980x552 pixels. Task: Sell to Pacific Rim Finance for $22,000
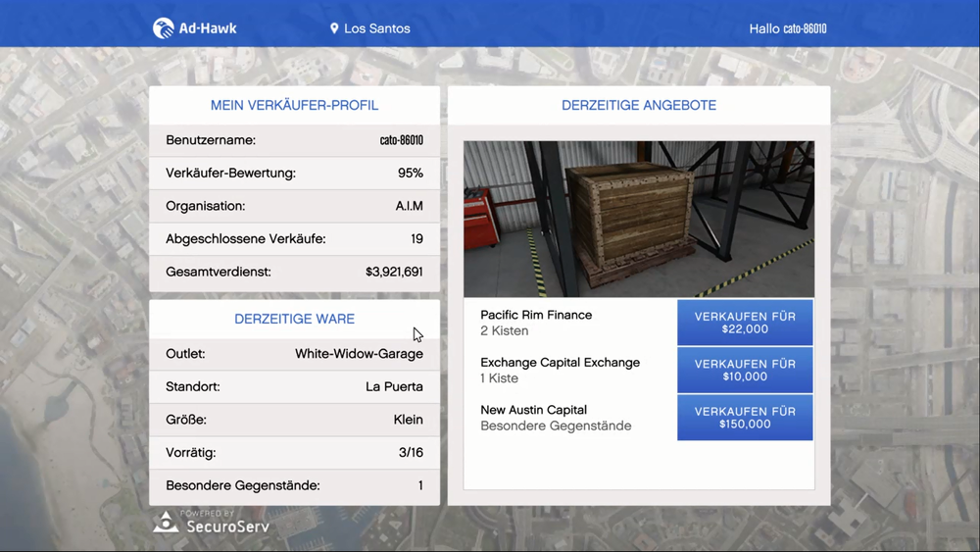745,323
